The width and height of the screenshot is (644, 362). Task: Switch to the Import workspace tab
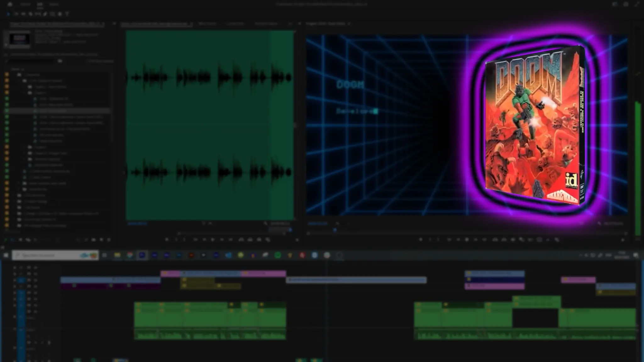click(25, 4)
